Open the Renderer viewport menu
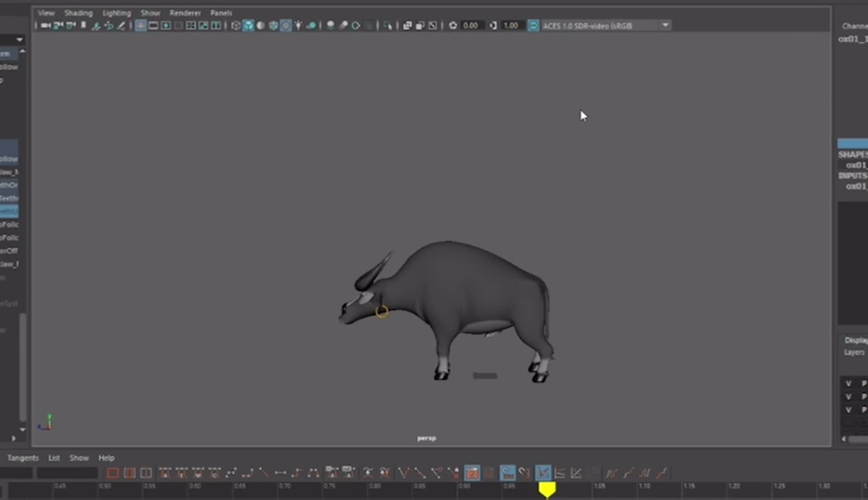The height and width of the screenshot is (500, 868). point(185,13)
